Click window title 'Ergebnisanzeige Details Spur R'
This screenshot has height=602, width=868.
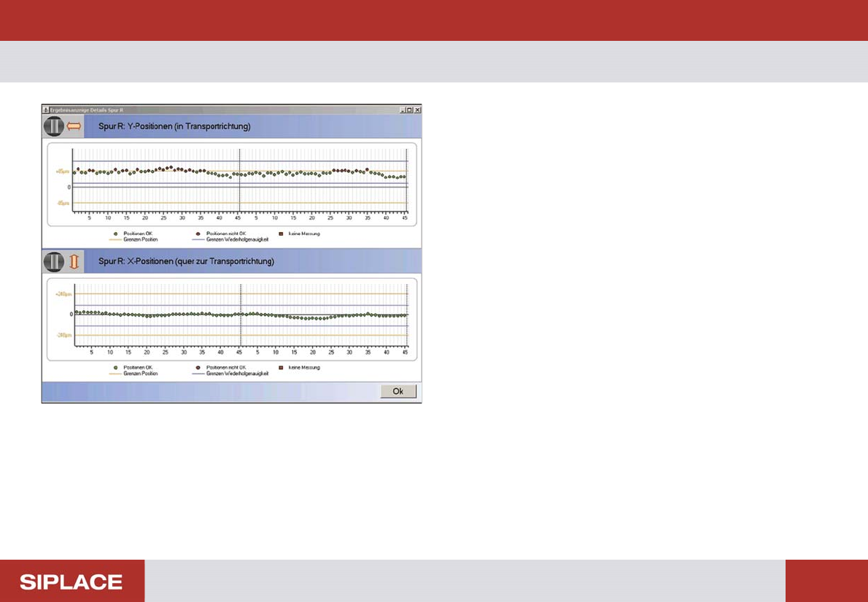coord(87,109)
